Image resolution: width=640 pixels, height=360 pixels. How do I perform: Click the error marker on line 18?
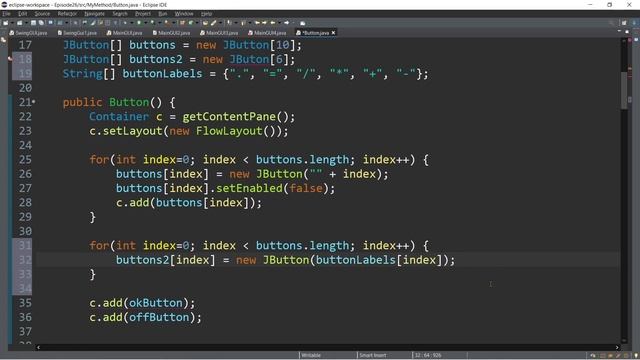coord(10,59)
